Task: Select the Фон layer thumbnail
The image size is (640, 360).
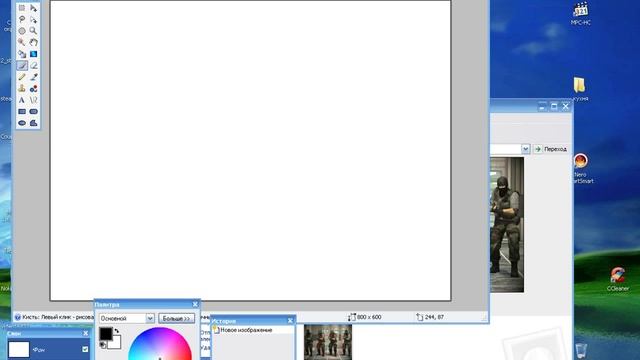Action: click(19, 350)
